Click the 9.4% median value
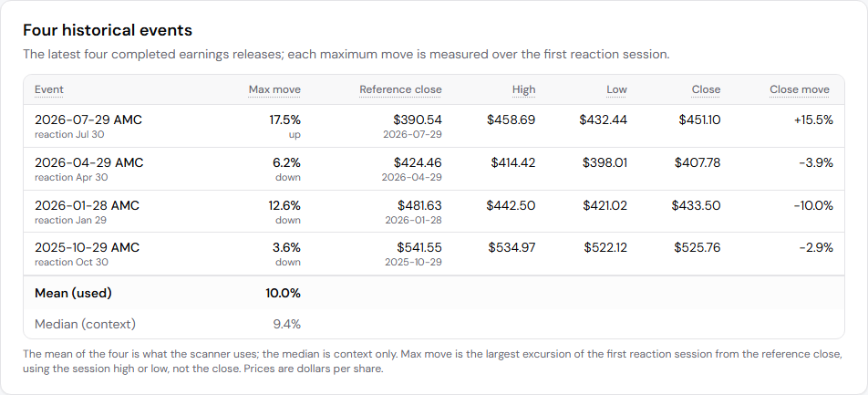Screen dimensions: 868x395 pos(287,324)
